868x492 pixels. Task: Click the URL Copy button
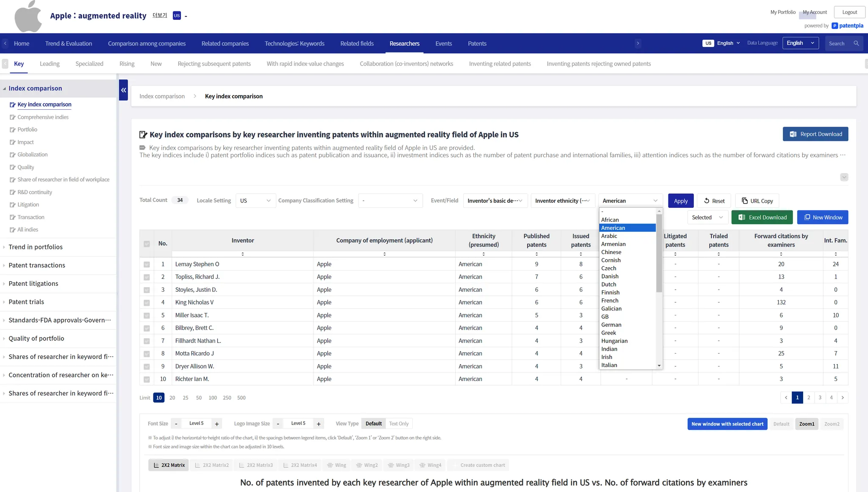pyautogui.click(x=757, y=201)
